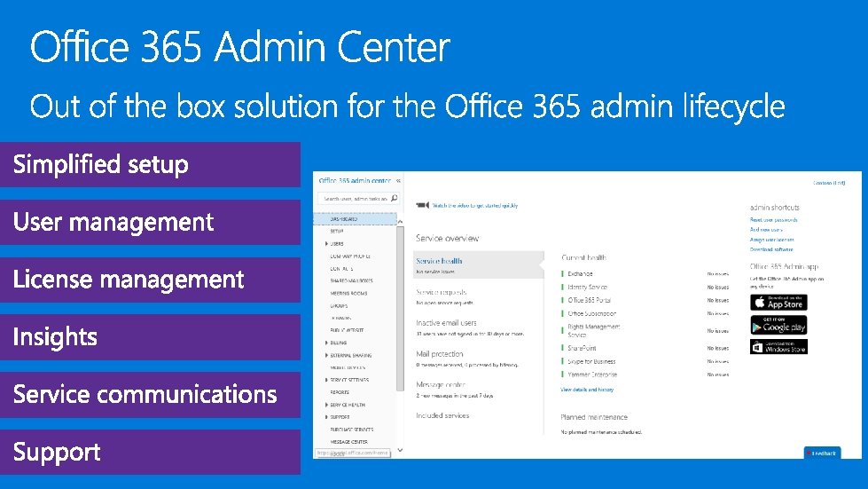
Task: Open PUBLIC WEBSITE in the navigation
Action: [347, 331]
